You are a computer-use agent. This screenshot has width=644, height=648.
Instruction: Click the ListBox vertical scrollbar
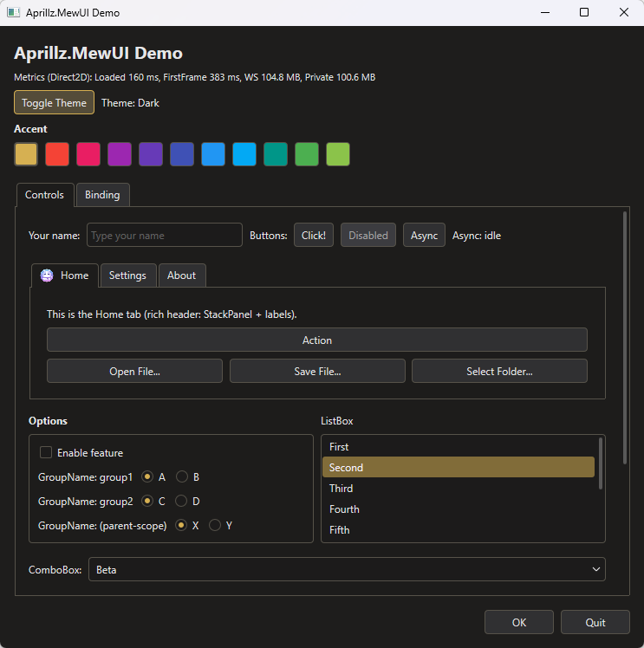point(600,463)
